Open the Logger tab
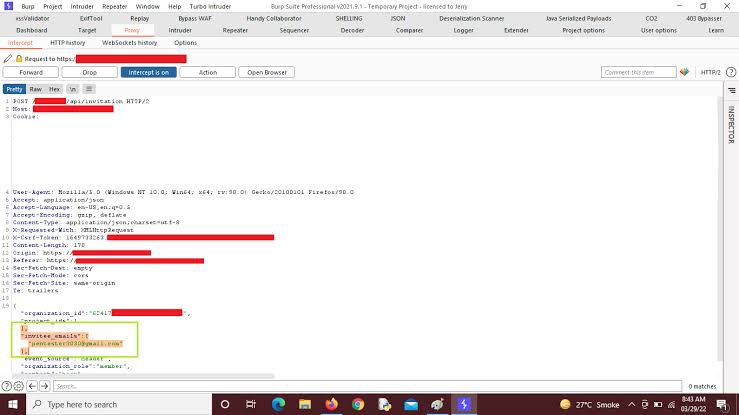Viewport: 739px width, 415px height. click(x=463, y=30)
